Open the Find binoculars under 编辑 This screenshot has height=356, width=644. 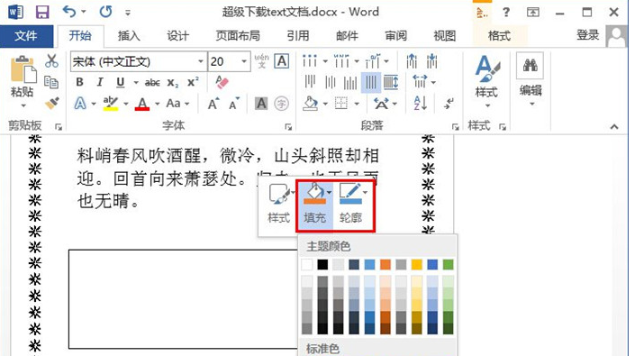530,65
